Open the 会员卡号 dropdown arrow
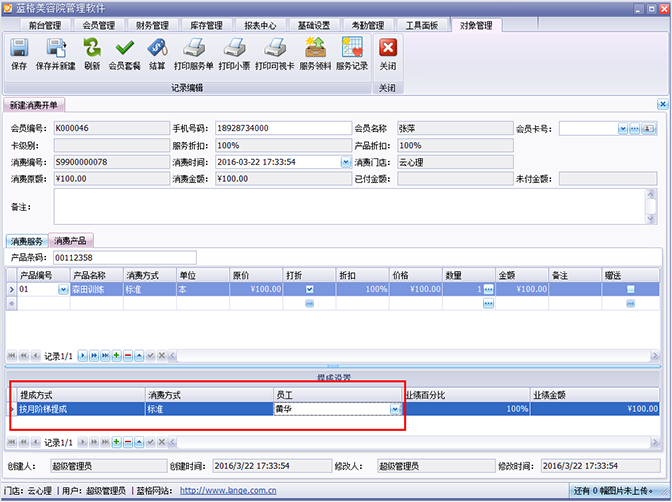Viewport: 672px width, 502px height. pos(623,129)
